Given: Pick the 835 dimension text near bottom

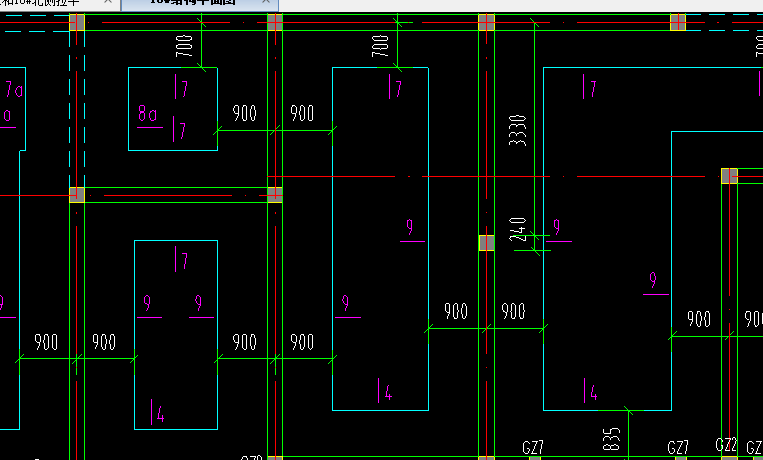Looking at the screenshot, I should click(611, 439).
